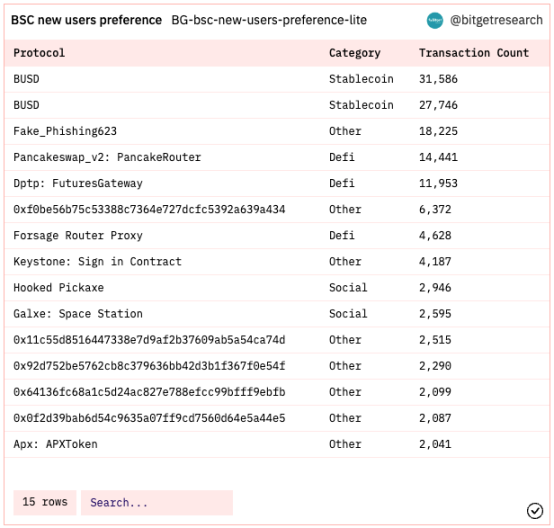Click the BSC new users preference title
The width and height of the screenshot is (554, 528).
pyautogui.click(x=86, y=20)
